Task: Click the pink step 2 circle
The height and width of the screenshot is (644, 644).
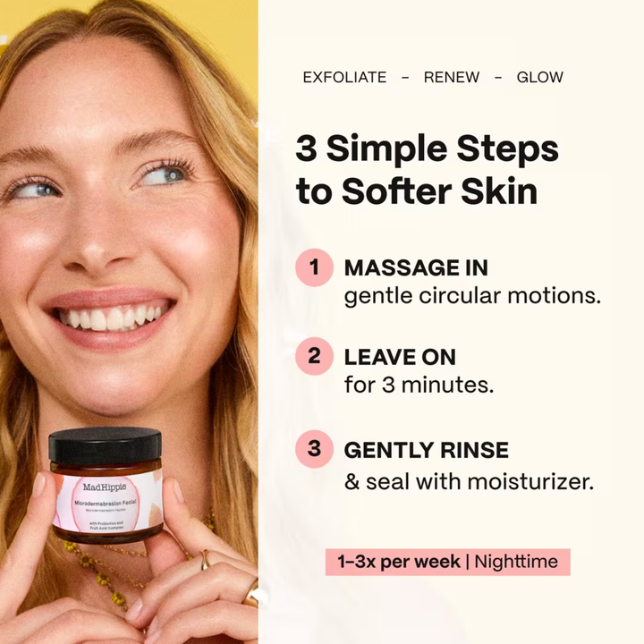Action: pos(314,356)
